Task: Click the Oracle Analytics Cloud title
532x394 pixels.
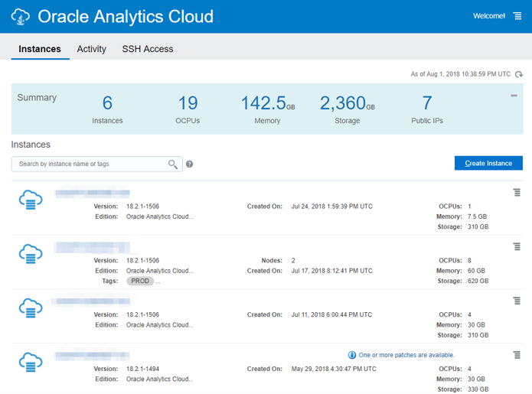Action: pos(126,17)
